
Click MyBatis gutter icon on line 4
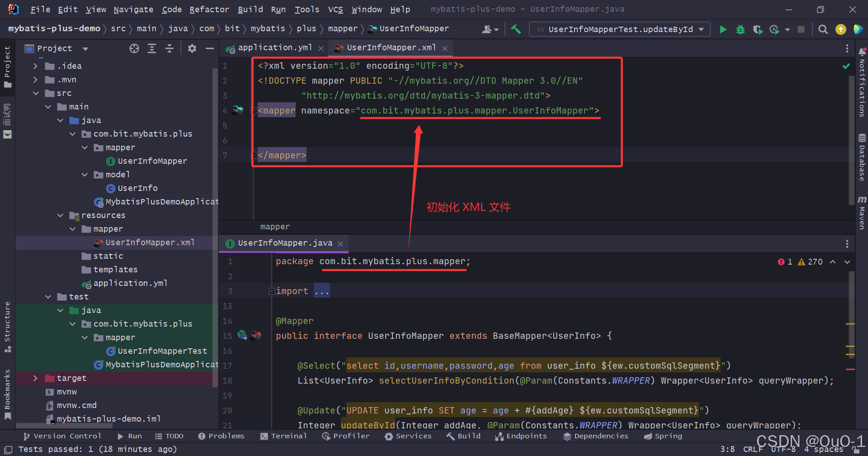tap(238, 110)
